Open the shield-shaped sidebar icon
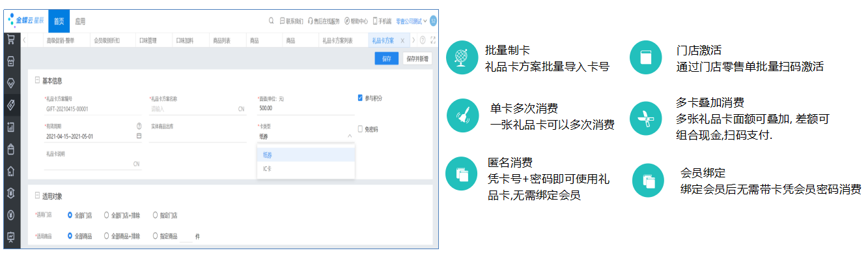Screen dimensions: 868x257 (11, 193)
